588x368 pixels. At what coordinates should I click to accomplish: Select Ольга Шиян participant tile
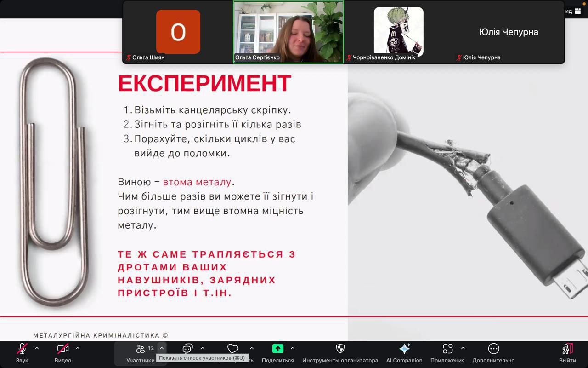(178, 31)
